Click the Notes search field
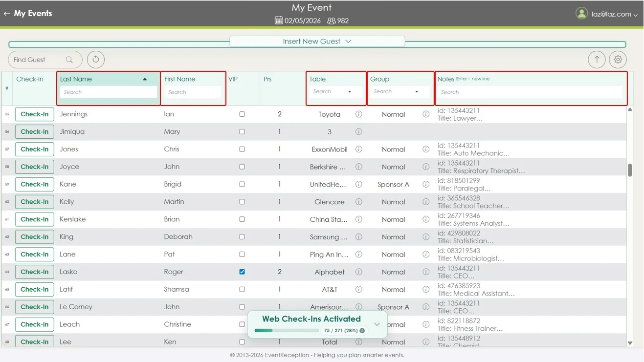Screen dimensions: 644x362 pos(530,92)
